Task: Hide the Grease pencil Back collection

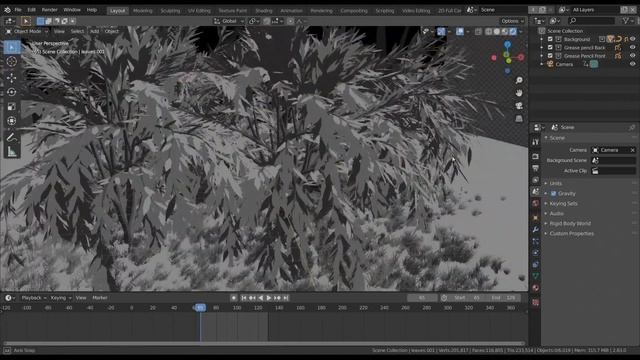Action: point(632,47)
